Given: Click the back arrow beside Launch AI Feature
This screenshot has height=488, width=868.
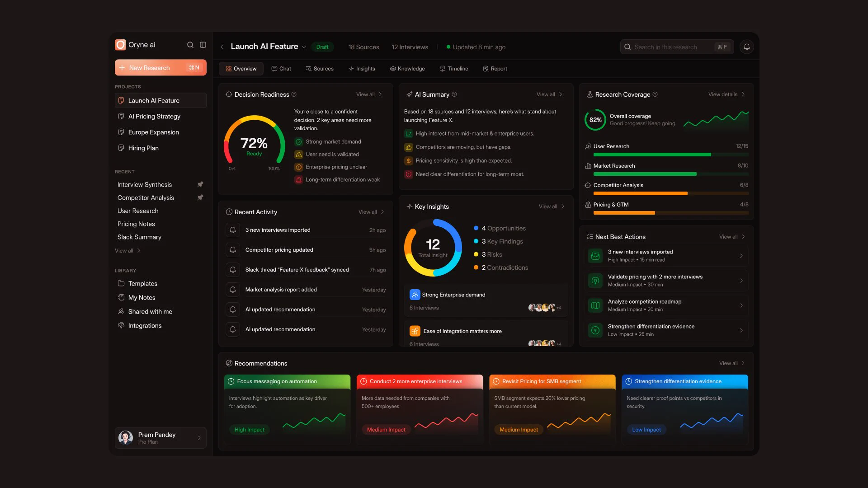Looking at the screenshot, I should pos(222,47).
